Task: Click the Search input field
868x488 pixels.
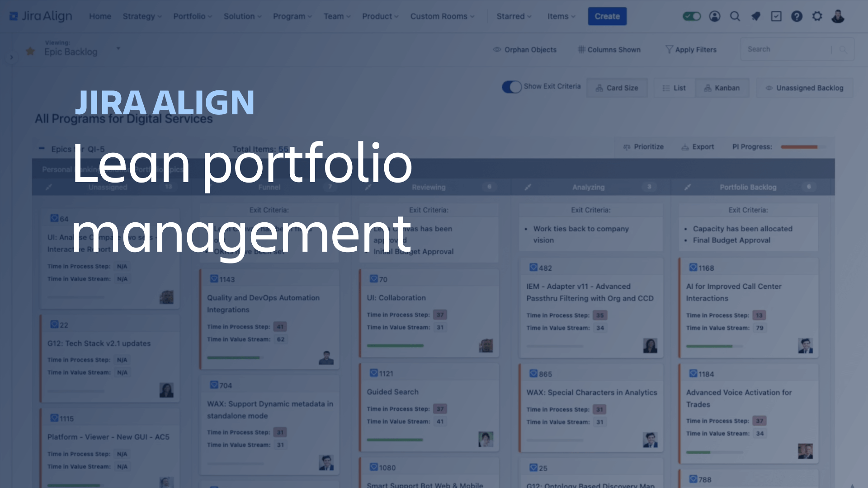Action: (787, 49)
